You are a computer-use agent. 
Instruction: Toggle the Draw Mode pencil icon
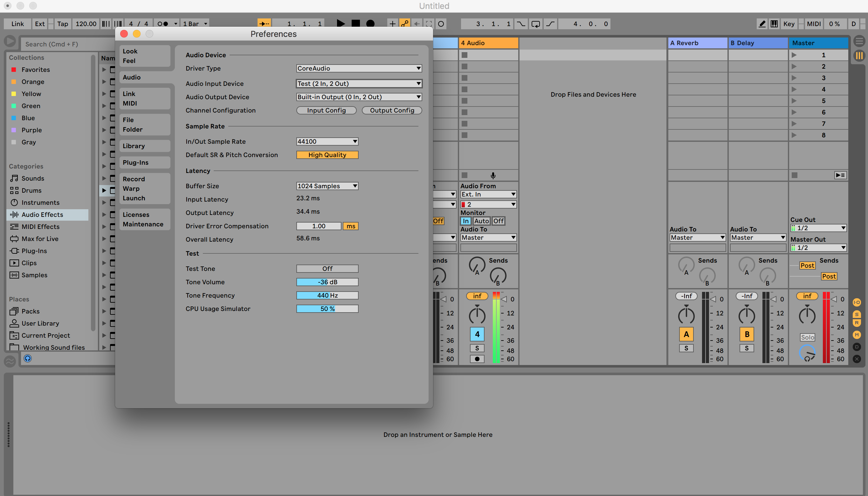point(762,24)
